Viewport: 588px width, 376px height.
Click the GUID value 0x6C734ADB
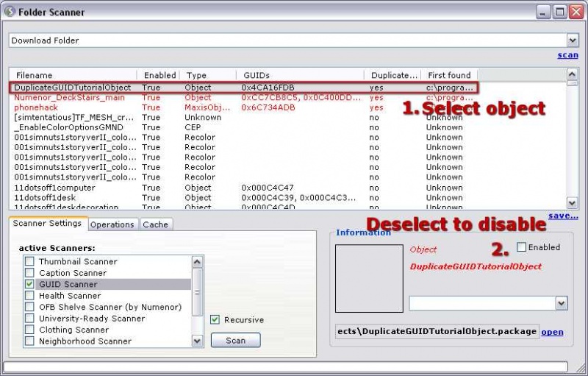click(x=268, y=107)
